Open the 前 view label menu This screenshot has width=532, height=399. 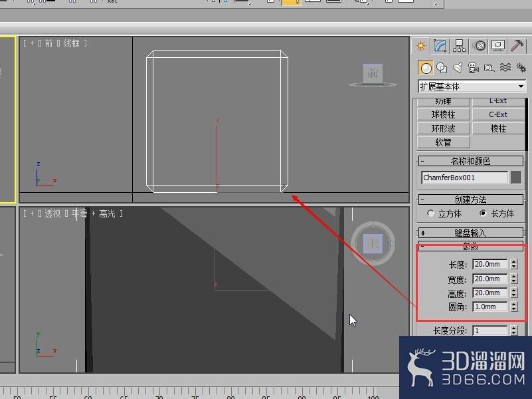48,43
